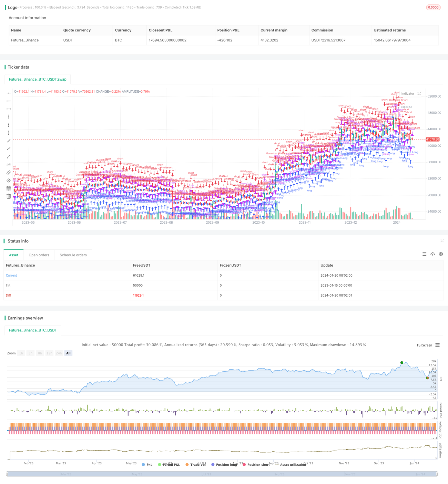Click the Current row link
Viewport: 448px width, 484px height.
point(11,276)
